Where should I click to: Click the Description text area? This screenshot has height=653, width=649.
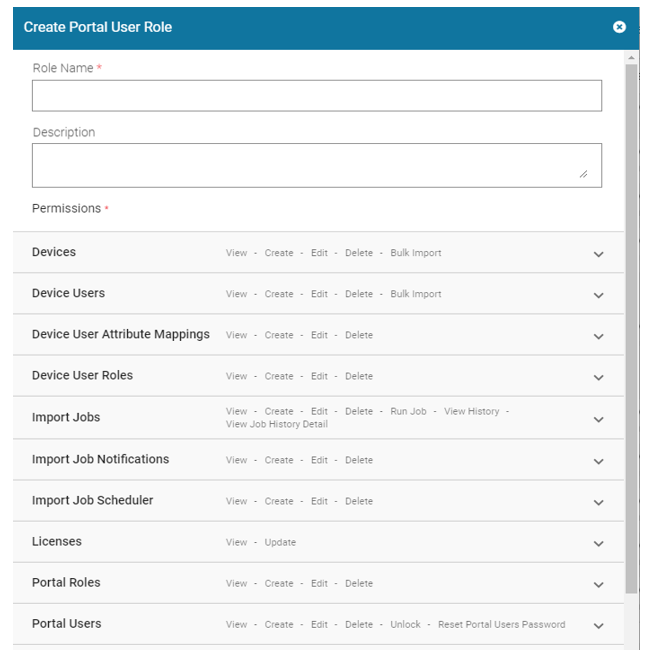point(316,165)
